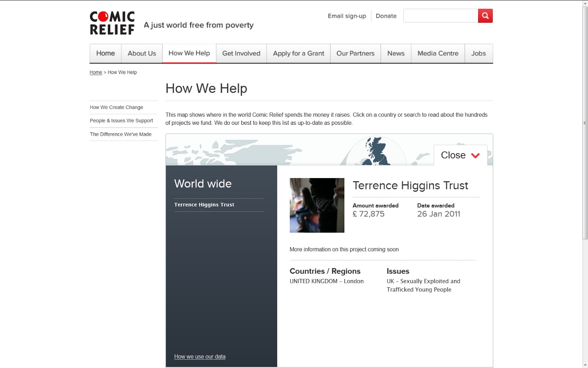Click the Home breadcrumb link
588x368 pixels.
[x=96, y=72]
